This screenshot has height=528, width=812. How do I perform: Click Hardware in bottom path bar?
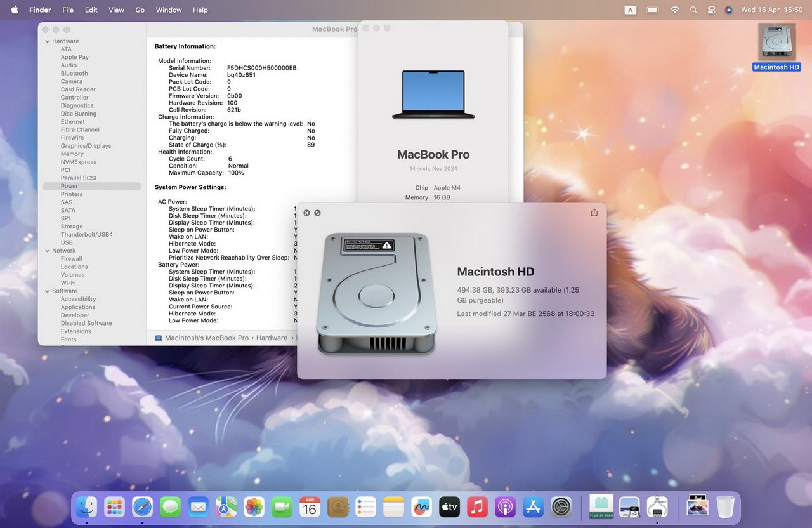[272, 338]
